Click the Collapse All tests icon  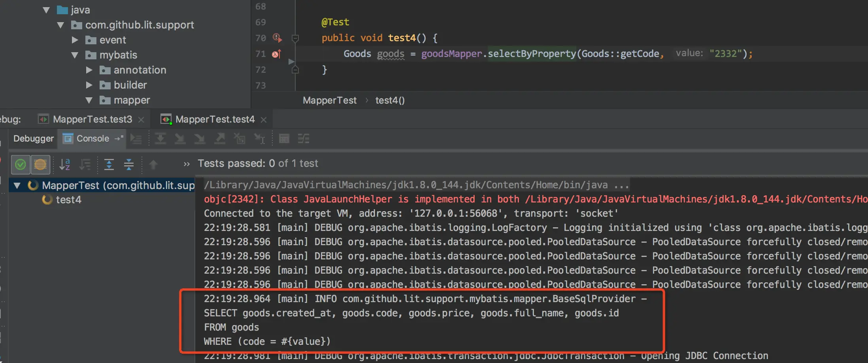(129, 164)
